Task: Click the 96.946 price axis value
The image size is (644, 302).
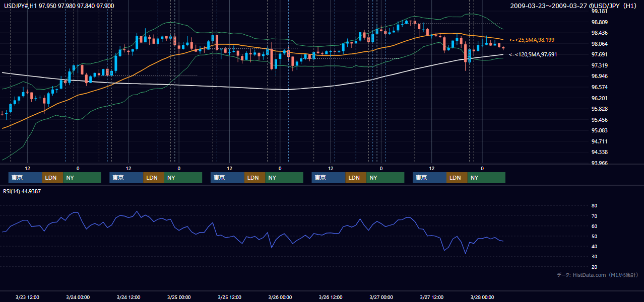Action: click(x=601, y=76)
